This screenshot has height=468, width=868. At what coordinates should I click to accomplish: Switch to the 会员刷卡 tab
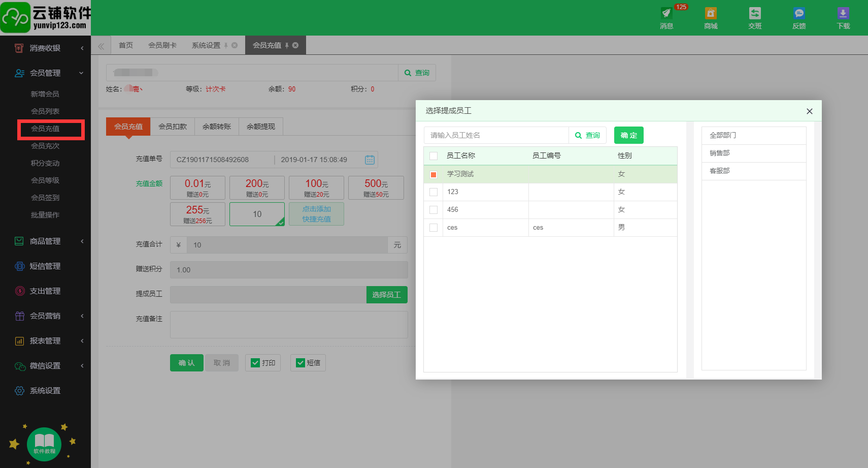162,45
